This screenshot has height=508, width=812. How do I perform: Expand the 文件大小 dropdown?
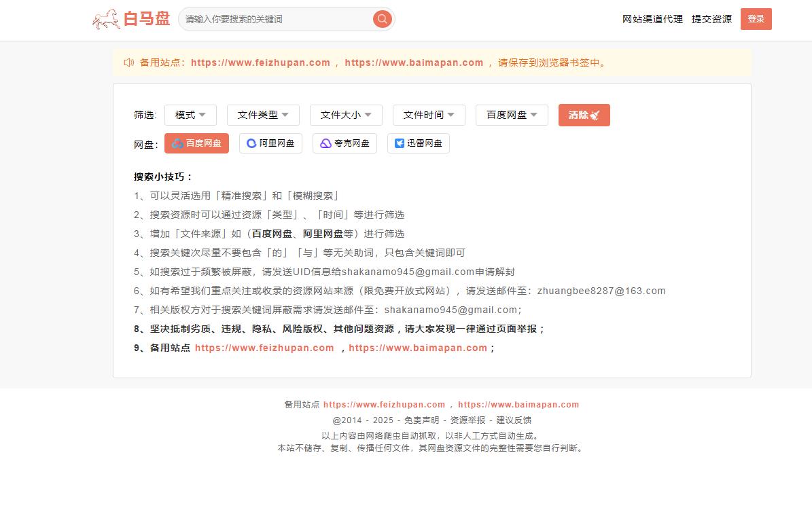tap(346, 115)
